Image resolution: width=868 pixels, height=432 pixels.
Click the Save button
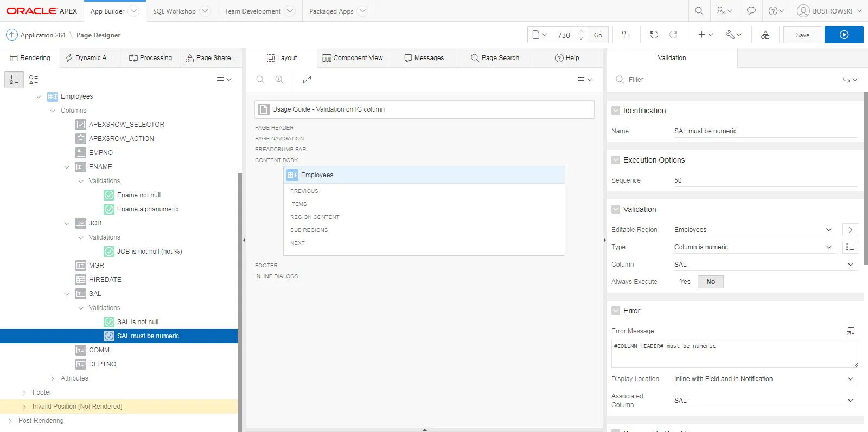802,35
